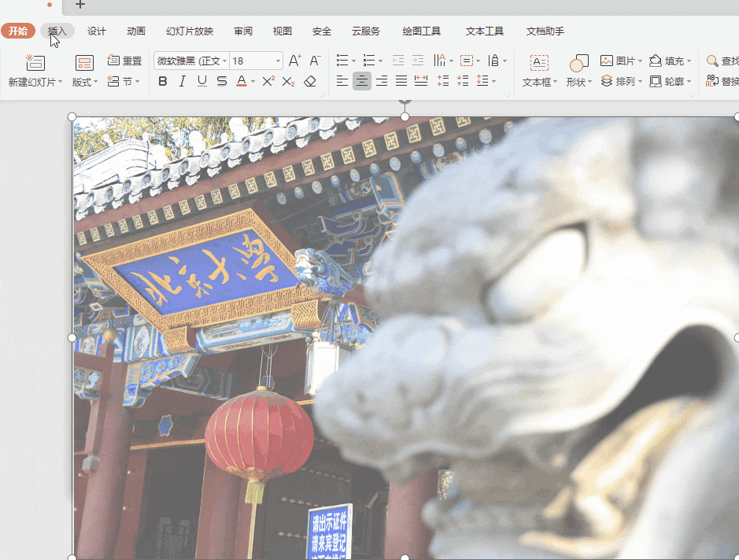Click the shapes icon

(x=579, y=63)
